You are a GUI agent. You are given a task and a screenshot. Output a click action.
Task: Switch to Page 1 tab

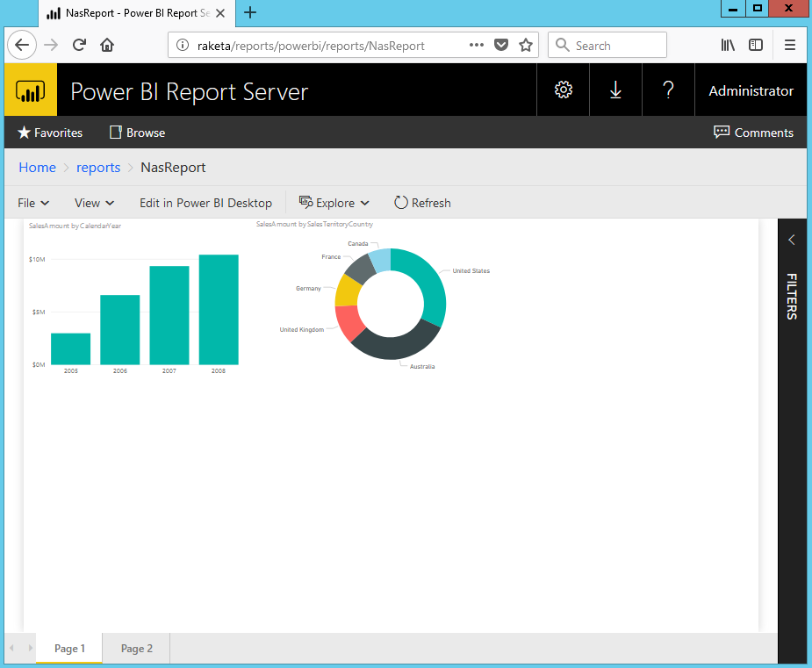tap(69, 649)
